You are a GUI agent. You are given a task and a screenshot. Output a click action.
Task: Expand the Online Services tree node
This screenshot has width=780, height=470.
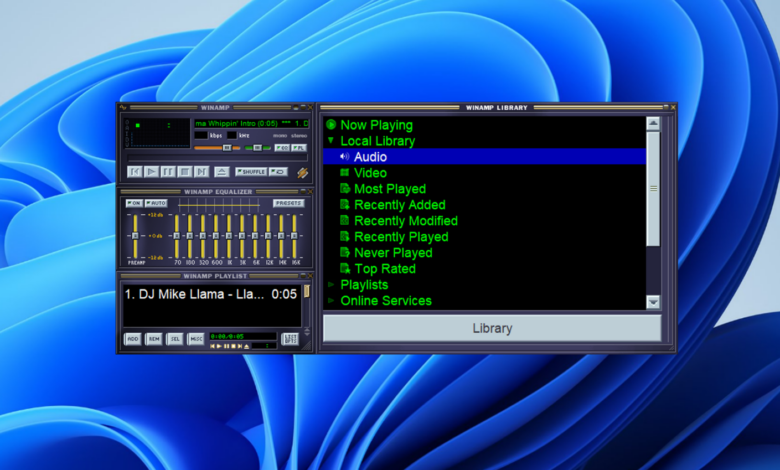tap(331, 300)
